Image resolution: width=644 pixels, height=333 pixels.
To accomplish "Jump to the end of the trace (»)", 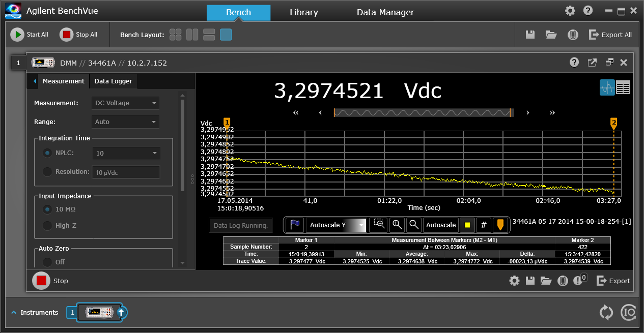I will pos(552,113).
